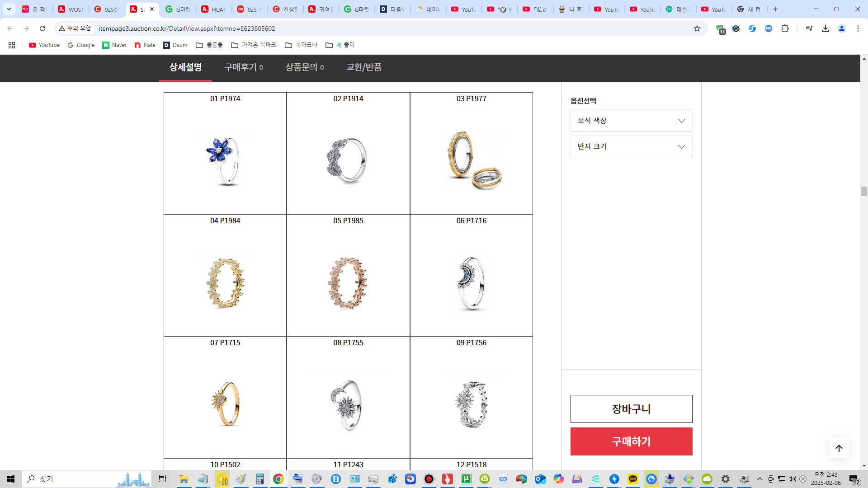Switch to the WOST browser tab
Screen dimensions: 868x488
(x=71, y=9)
